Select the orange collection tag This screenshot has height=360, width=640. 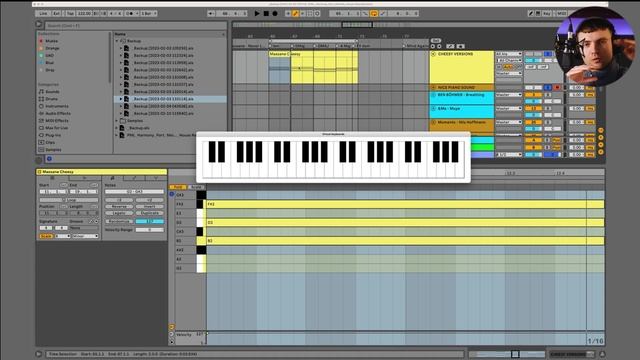[41, 49]
